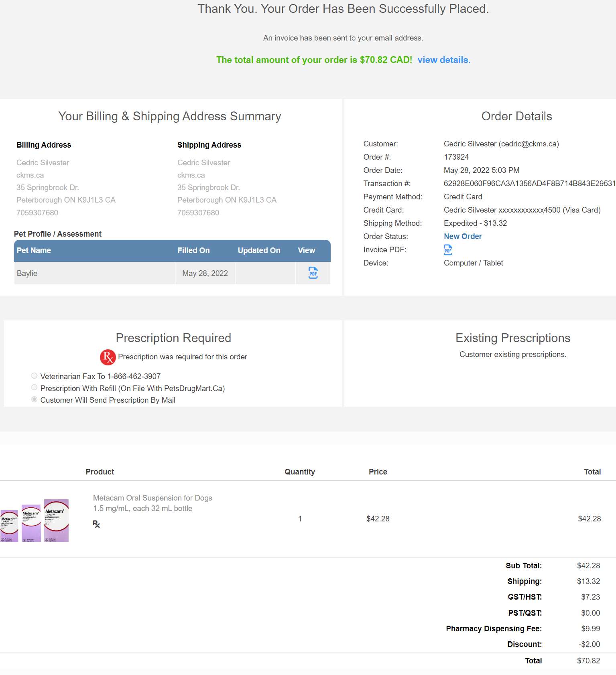
Task: Open Baylie's pet profile PDF
Action: coord(313,273)
